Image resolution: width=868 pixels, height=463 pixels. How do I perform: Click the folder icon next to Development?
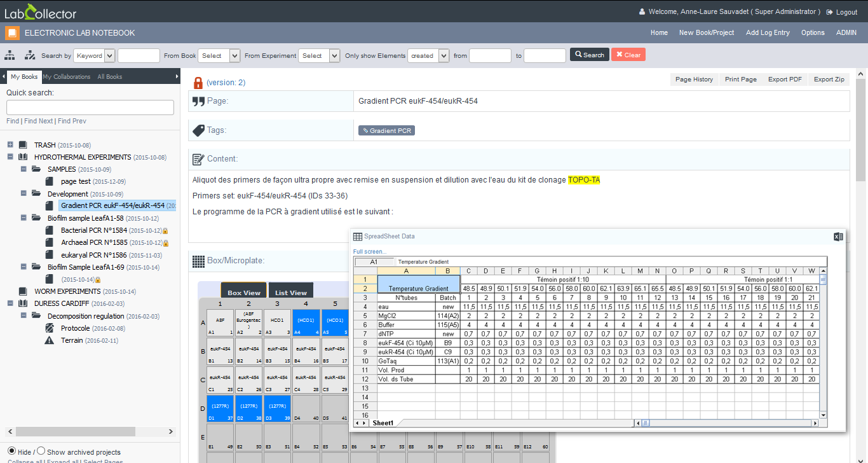(x=36, y=194)
